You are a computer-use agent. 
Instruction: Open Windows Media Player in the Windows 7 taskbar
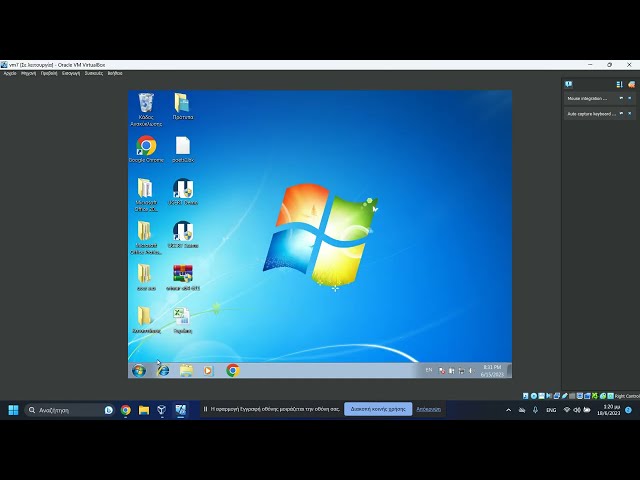(208, 371)
